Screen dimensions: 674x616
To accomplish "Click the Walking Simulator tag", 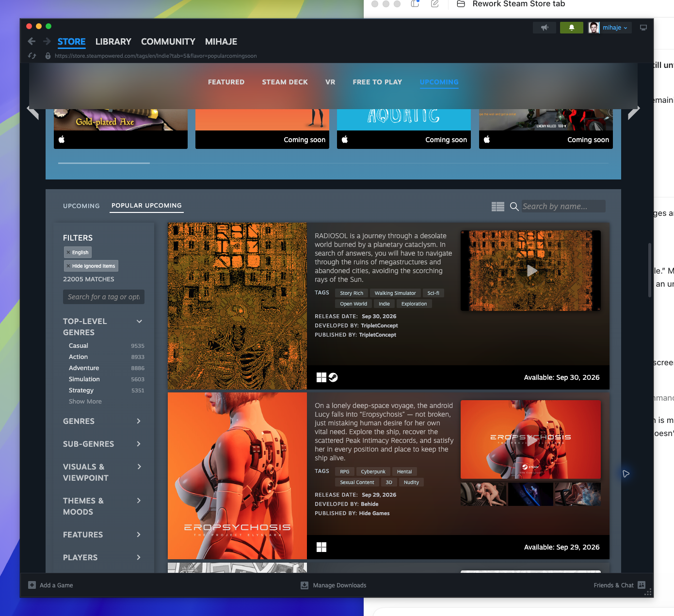I will [x=395, y=293].
